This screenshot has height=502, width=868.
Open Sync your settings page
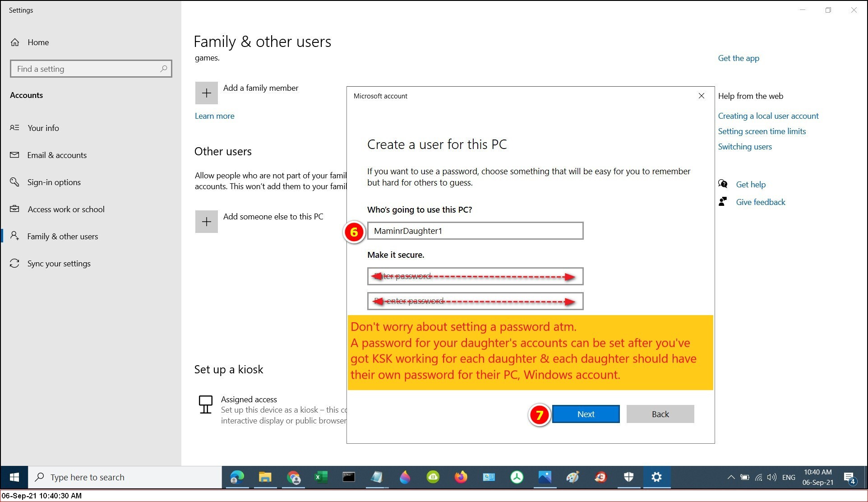[59, 264]
